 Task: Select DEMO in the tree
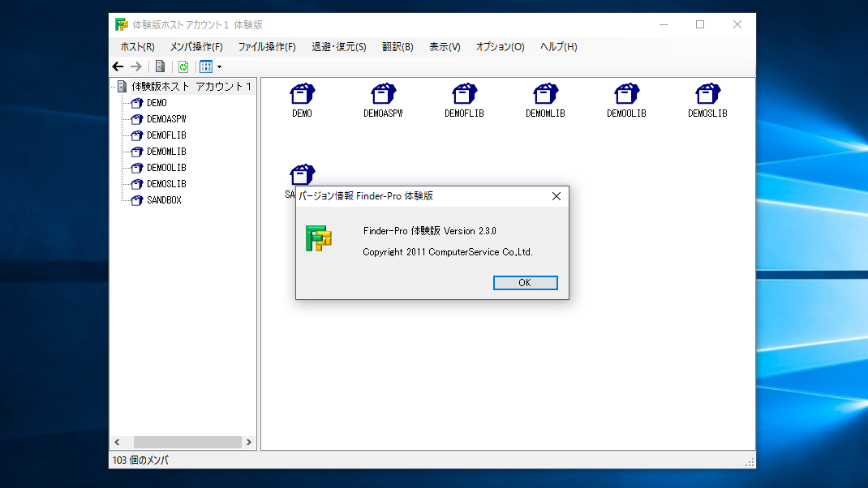pos(157,103)
